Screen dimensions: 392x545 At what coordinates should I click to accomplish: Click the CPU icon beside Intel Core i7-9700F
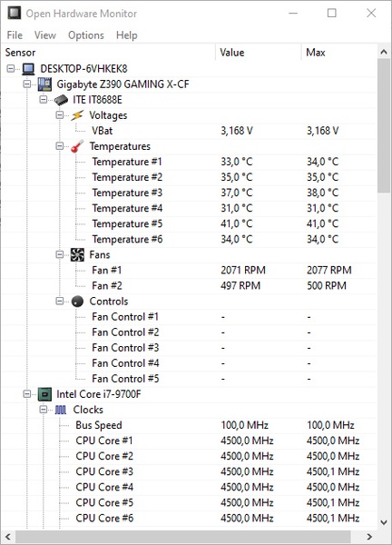pyautogui.click(x=44, y=394)
